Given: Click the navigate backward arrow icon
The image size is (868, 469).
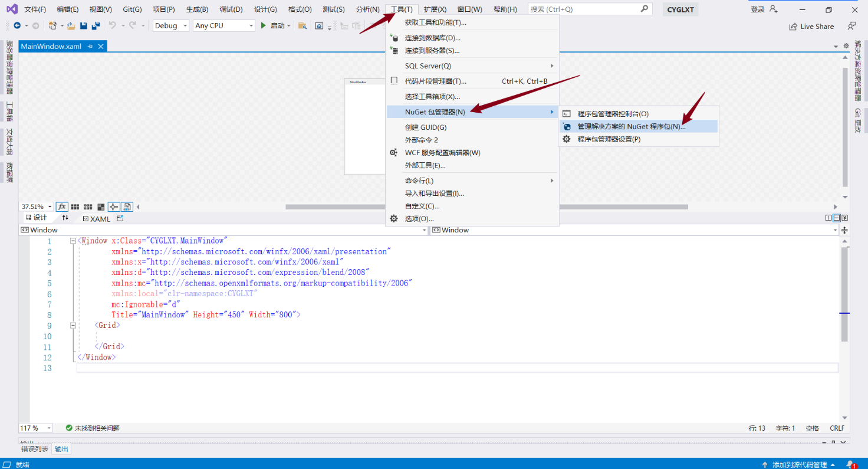Looking at the screenshot, I should coord(17,25).
